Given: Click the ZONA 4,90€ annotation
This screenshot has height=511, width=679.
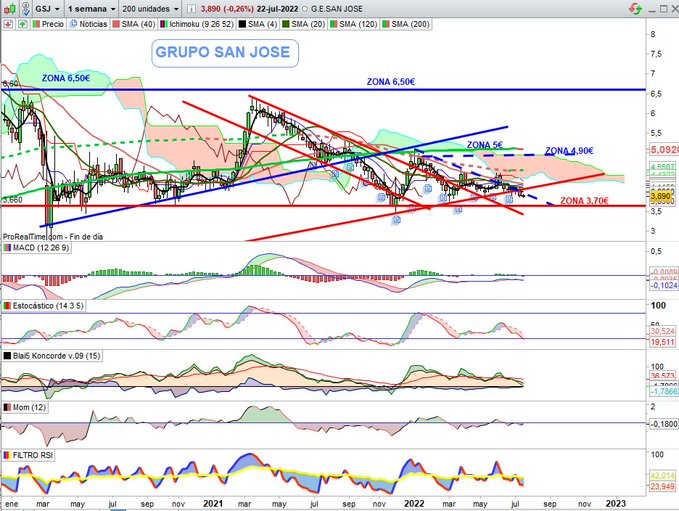Looking at the screenshot, I should tap(569, 151).
